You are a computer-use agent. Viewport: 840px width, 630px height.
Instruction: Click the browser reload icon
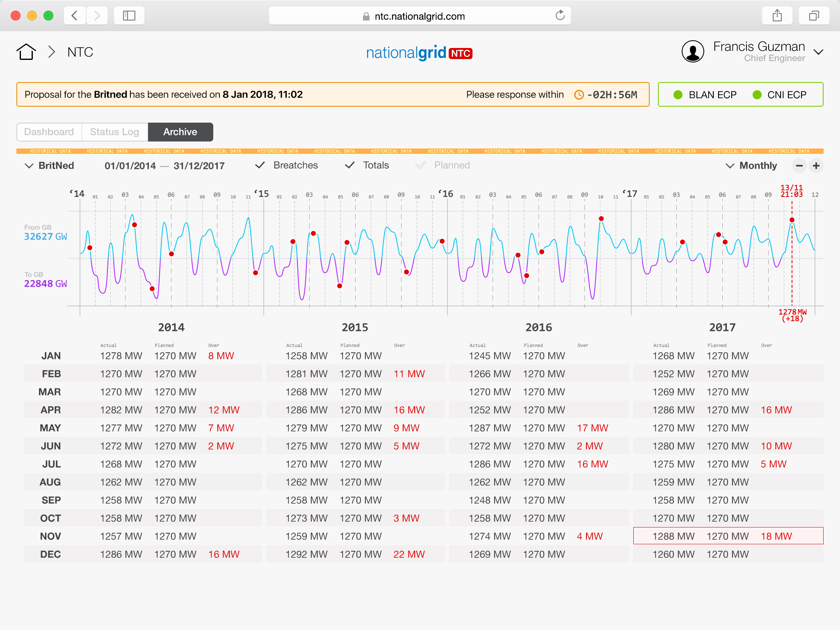(560, 16)
